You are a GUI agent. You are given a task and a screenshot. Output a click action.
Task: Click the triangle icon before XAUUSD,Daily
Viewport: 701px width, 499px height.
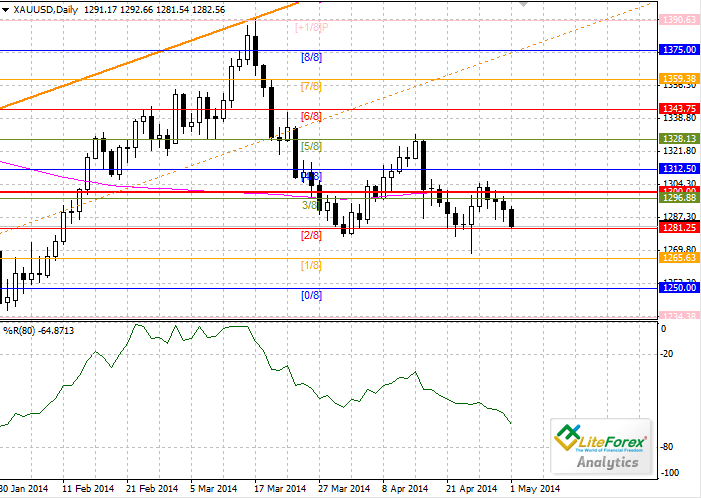click(x=6, y=8)
